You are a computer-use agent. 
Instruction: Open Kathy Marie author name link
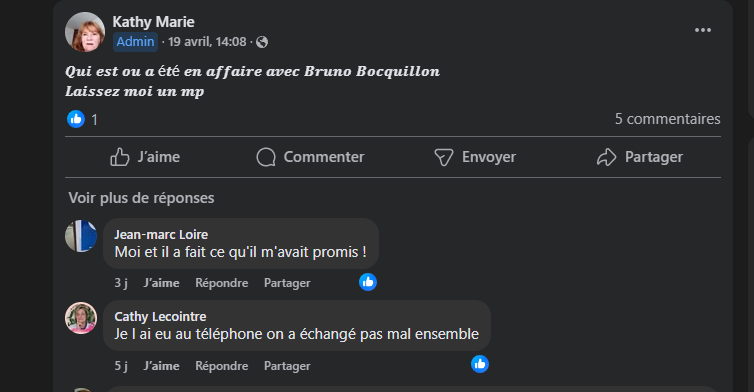tap(153, 22)
